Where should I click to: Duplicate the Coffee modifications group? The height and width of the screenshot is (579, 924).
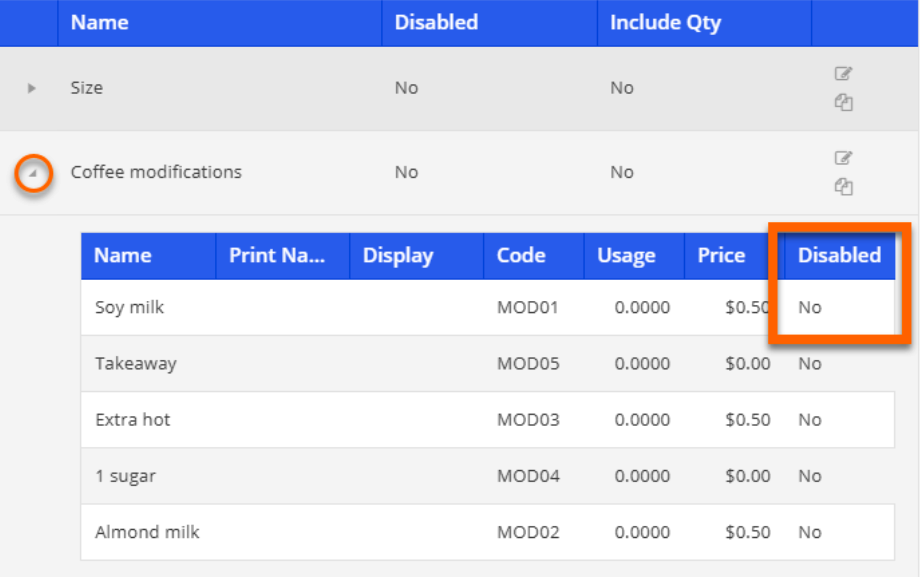pyautogui.click(x=843, y=186)
